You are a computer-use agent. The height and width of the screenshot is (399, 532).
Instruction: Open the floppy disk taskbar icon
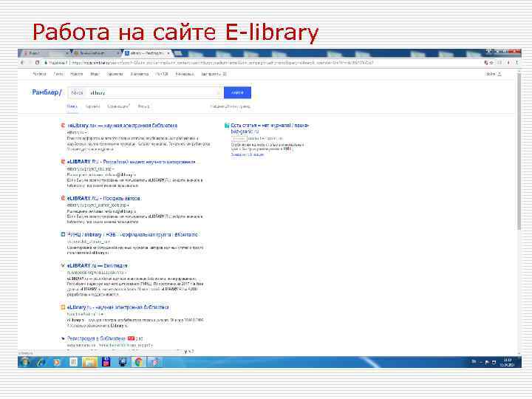(106, 362)
